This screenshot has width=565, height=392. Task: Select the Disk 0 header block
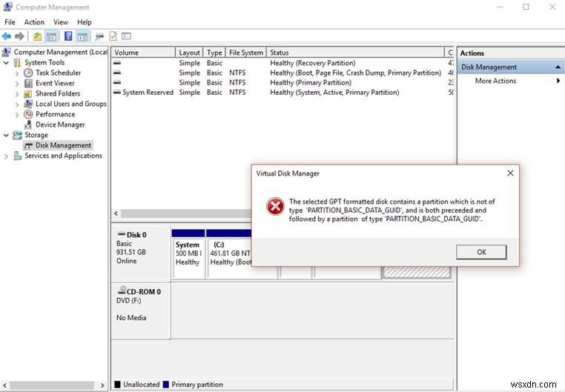tap(141, 253)
